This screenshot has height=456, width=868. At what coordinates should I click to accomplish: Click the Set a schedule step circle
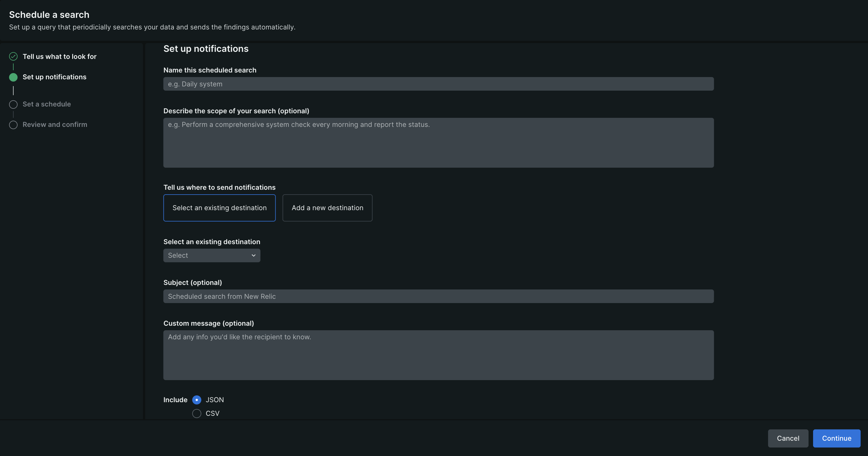click(x=13, y=104)
